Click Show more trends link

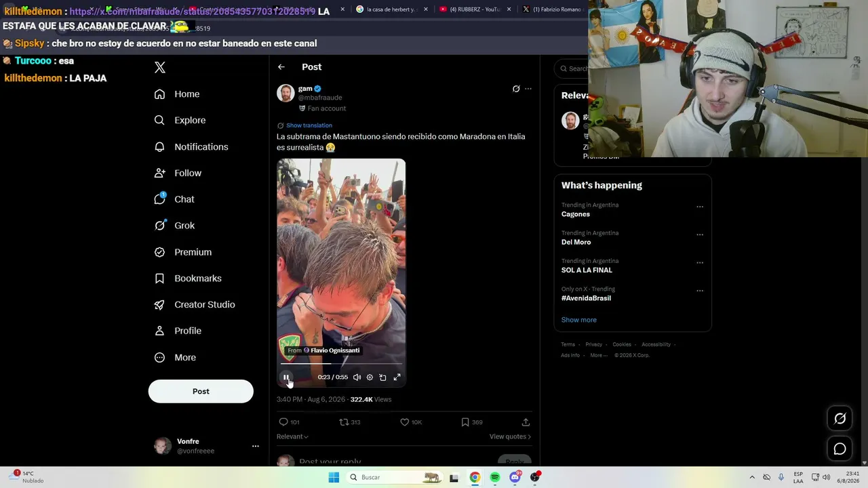pyautogui.click(x=579, y=320)
